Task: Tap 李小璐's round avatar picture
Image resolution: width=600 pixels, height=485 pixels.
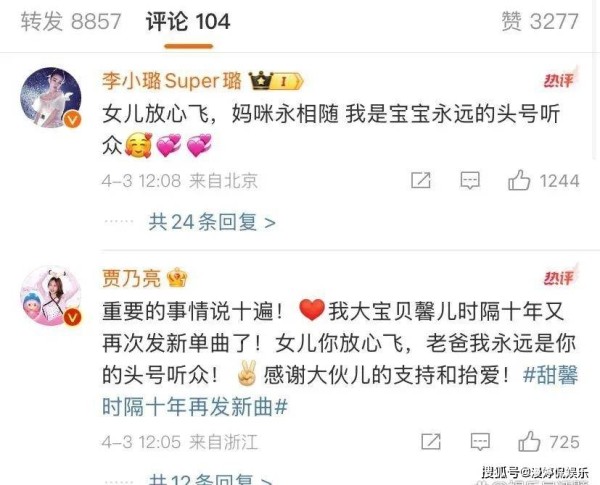Action: [x=51, y=98]
